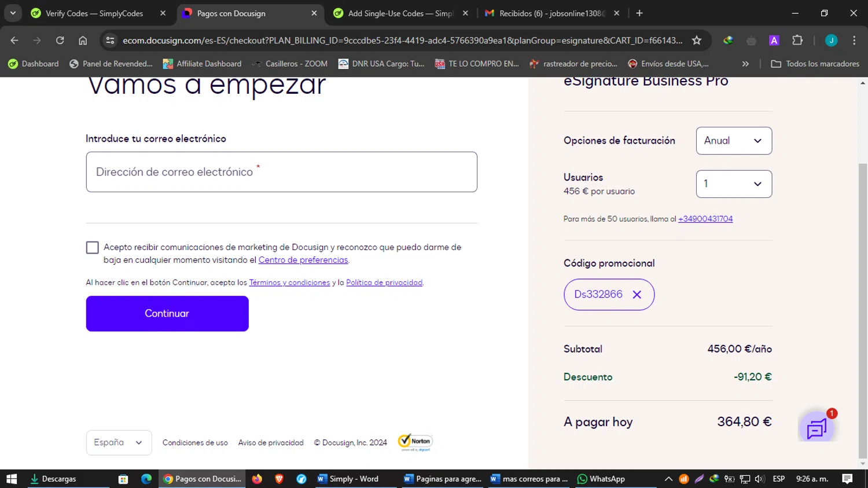Launch Brave browser from the taskbar

(x=279, y=479)
